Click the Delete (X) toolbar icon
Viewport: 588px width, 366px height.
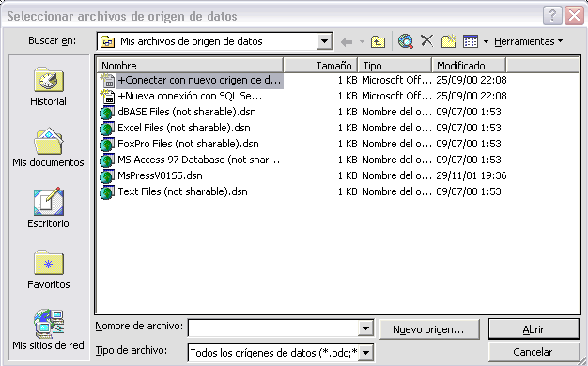[426, 40]
